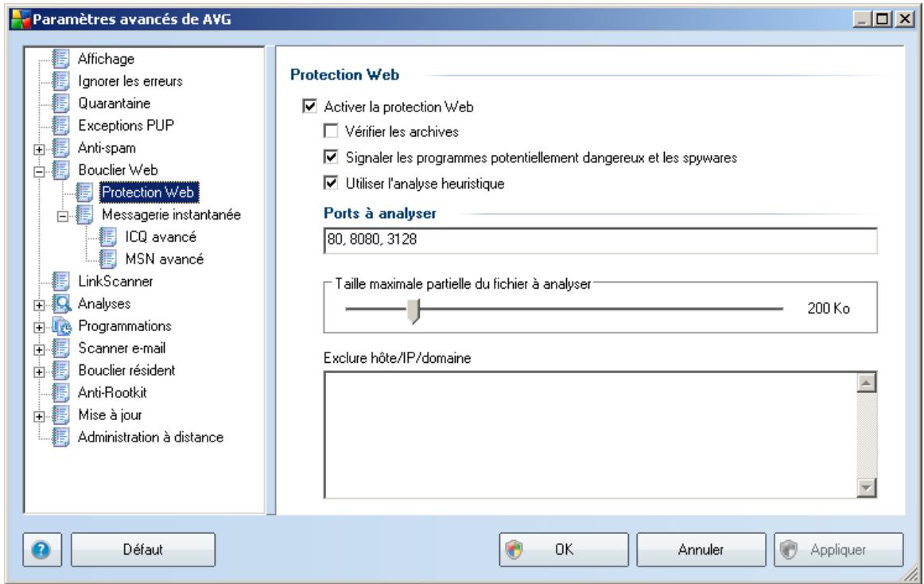The image size is (924, 584).
Task: Expand the Mise à jour tree node
Action: coord(39,416)
